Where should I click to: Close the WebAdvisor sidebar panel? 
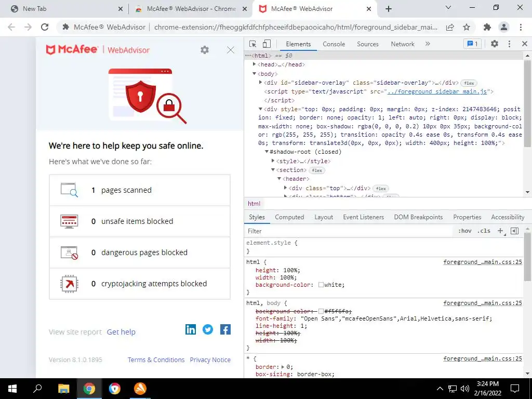[231, 50]
